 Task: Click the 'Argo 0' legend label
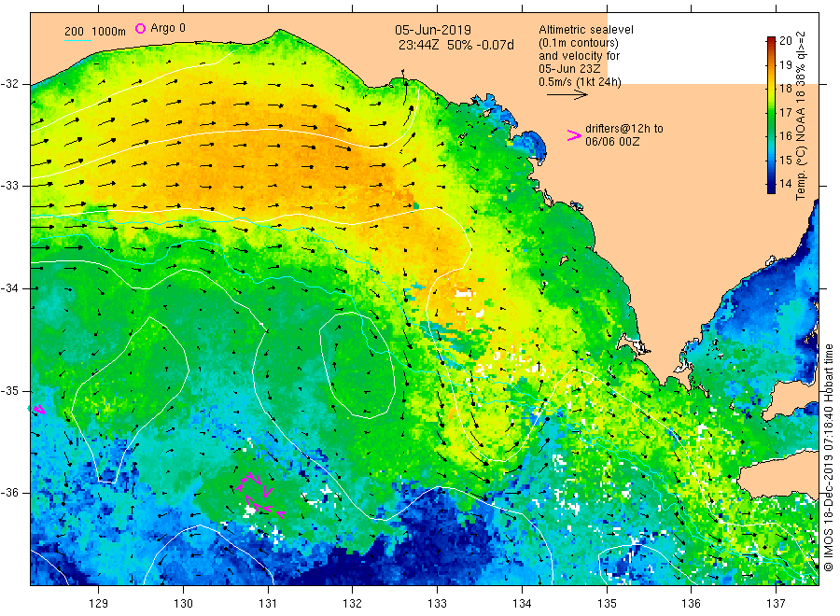coord(168,28)
